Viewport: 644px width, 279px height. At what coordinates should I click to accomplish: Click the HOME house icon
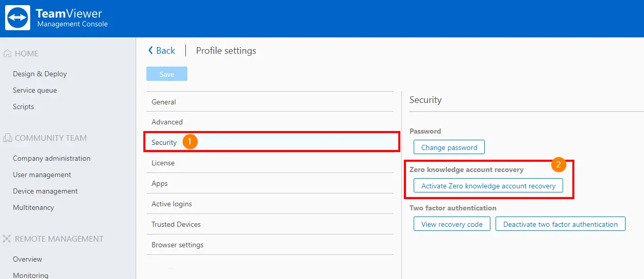click(8, 53)
